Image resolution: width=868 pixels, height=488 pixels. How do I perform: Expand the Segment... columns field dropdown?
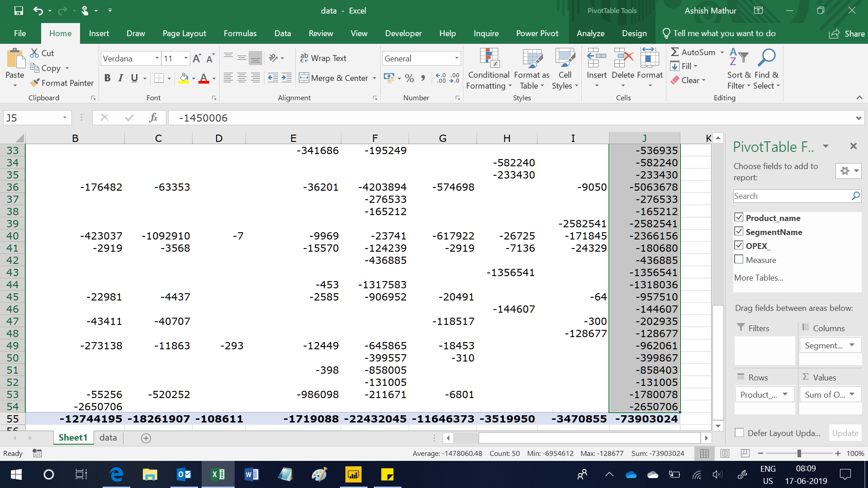pos(852,345)
